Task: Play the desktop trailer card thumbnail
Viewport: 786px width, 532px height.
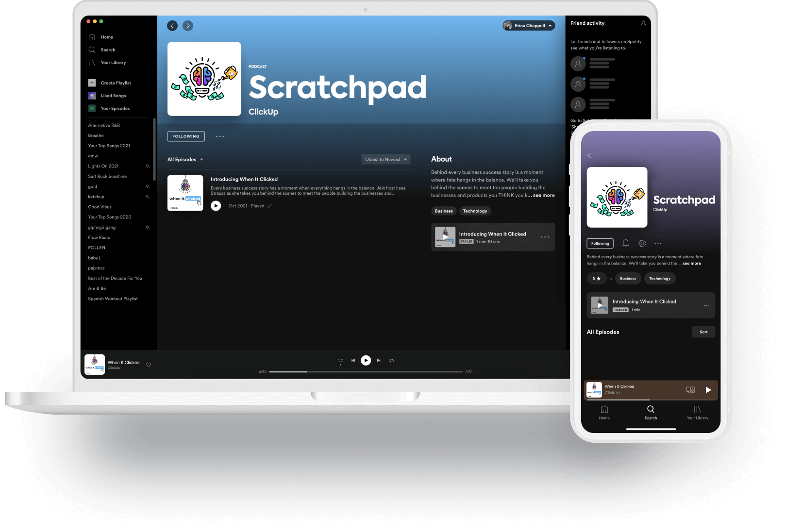Action: click(x=445, y=237)
